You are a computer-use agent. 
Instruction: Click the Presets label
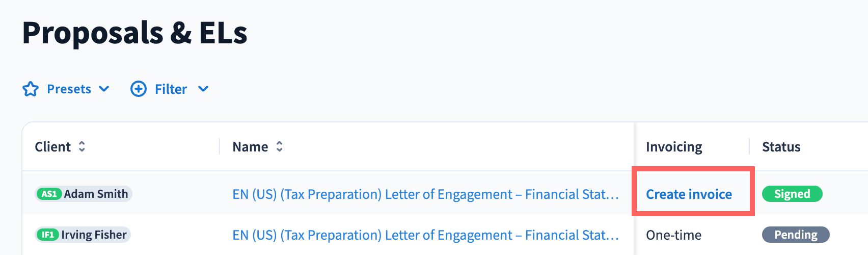point(69,89)
